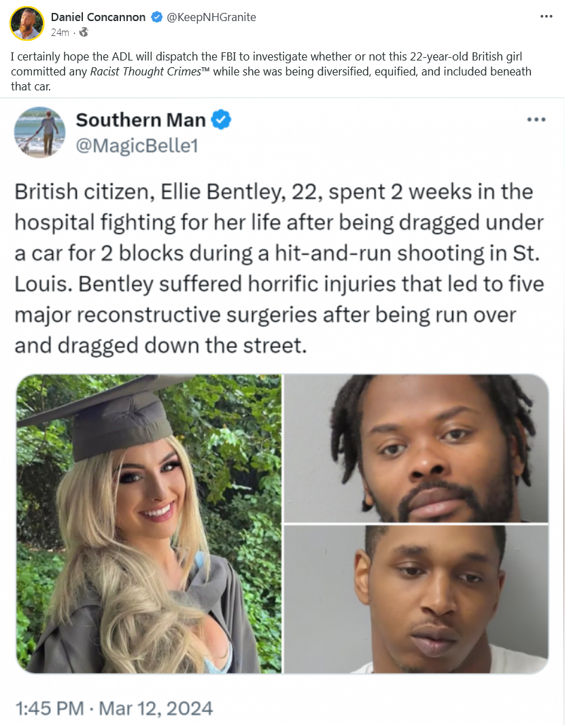Open the three-dot menu on Daniel's post

click(546, 16)
